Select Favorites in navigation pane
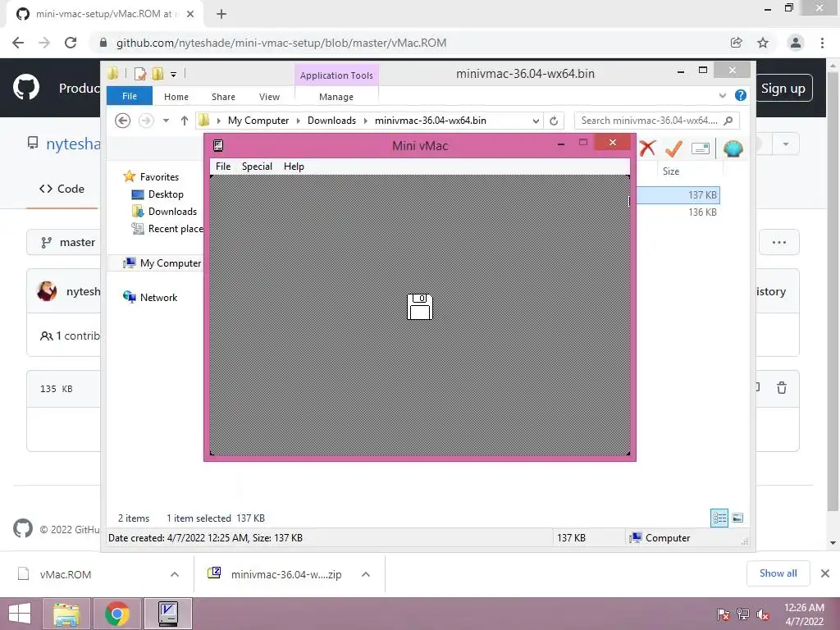This screenshot has width=840, height=630. tap(159, 177)
